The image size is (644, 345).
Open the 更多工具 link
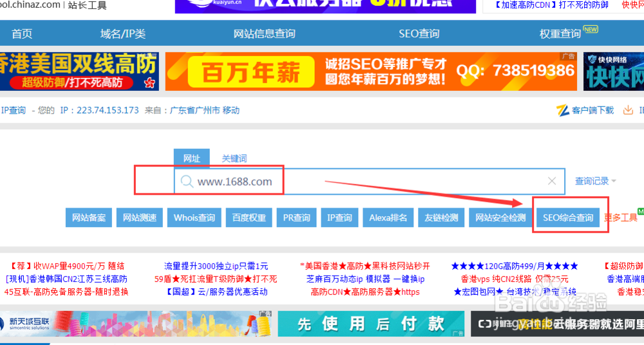tap(621, 217)
